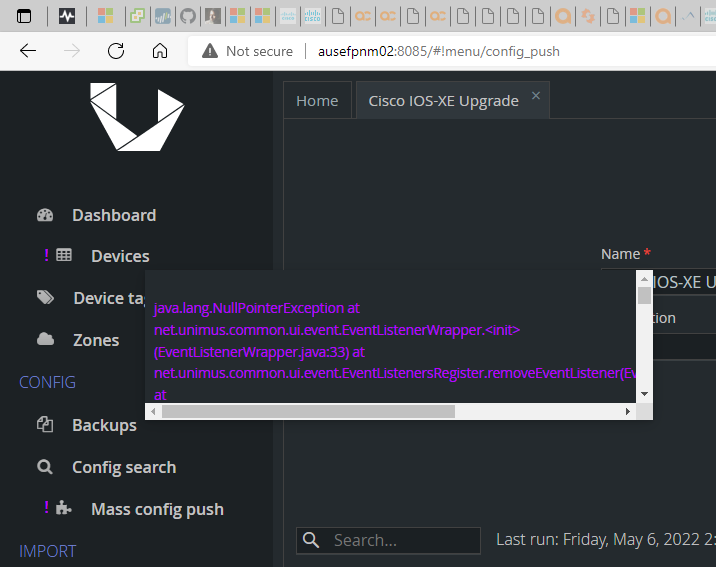The height and width of the screenshot is (567, 716).
Task: Click the Last run date text
Action: coord(606,540)
